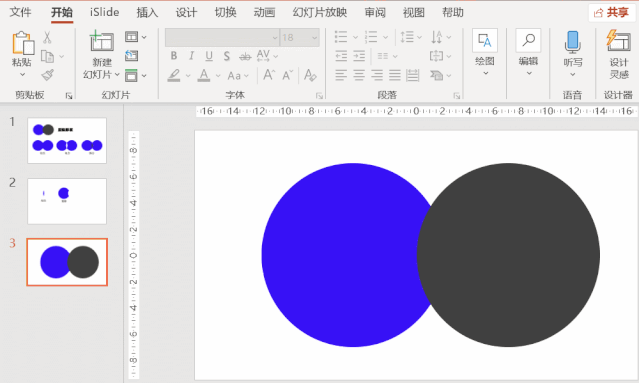This screenshot has width=639, height=383.
Task: Decrease font size with smaller A
Action: tap(288, 75)
